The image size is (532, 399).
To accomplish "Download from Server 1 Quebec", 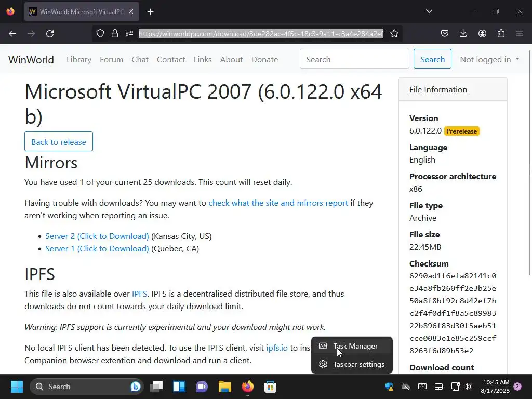I will coord(97,249).
